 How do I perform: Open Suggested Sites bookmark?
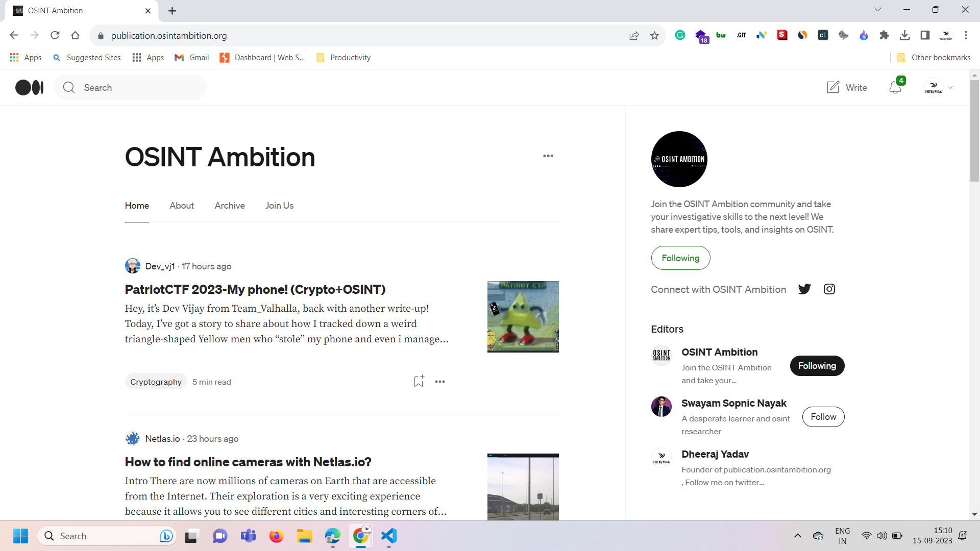click(87, 58)
